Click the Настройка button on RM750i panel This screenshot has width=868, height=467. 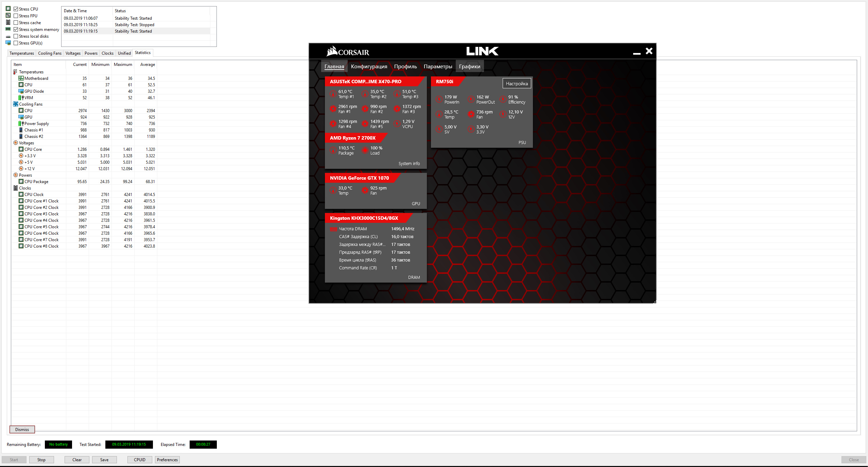[x=517, y=84]
